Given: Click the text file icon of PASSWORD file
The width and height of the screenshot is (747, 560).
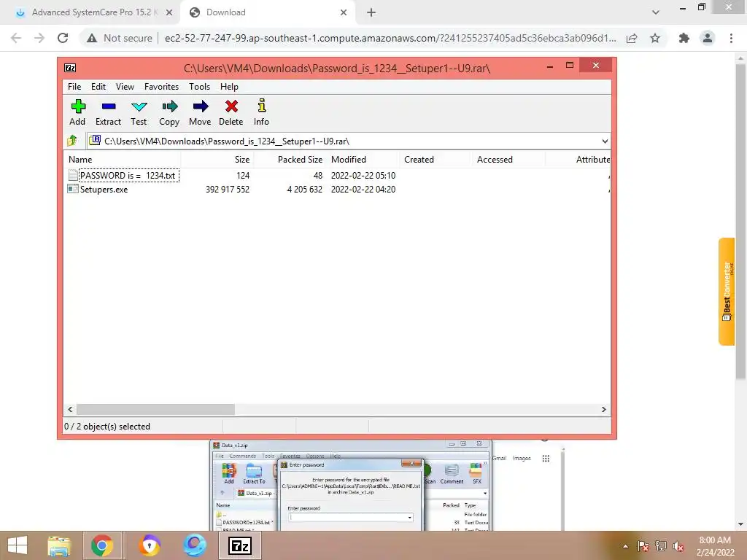Looking at the screenshot, I should pos(73,175).
